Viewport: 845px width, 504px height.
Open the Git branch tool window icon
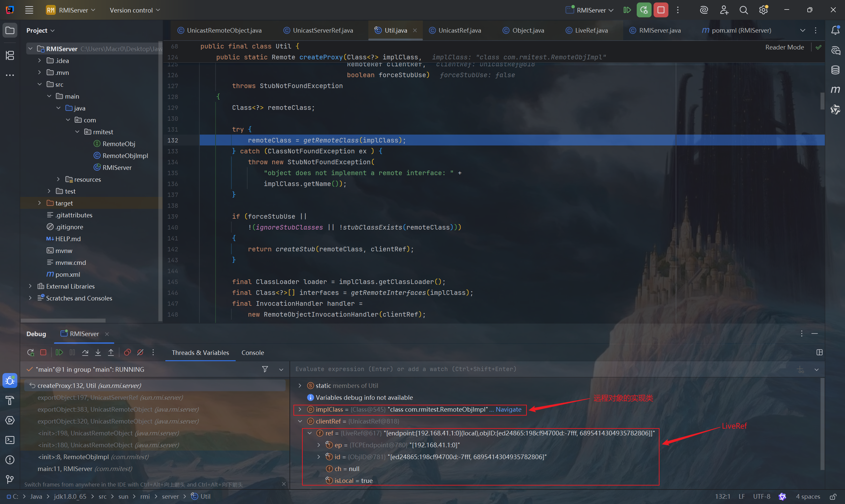pyautogui.click(x=10, y=479)
